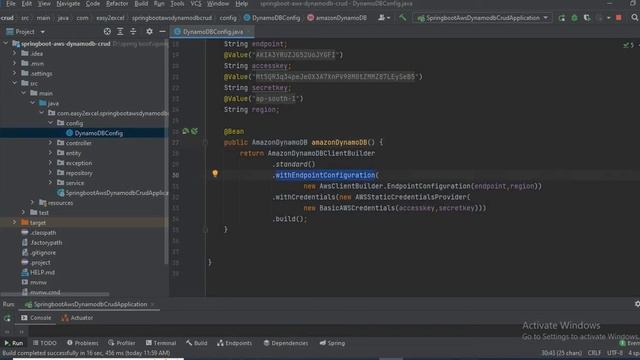Stop the running application with red square

coord(619,18)
